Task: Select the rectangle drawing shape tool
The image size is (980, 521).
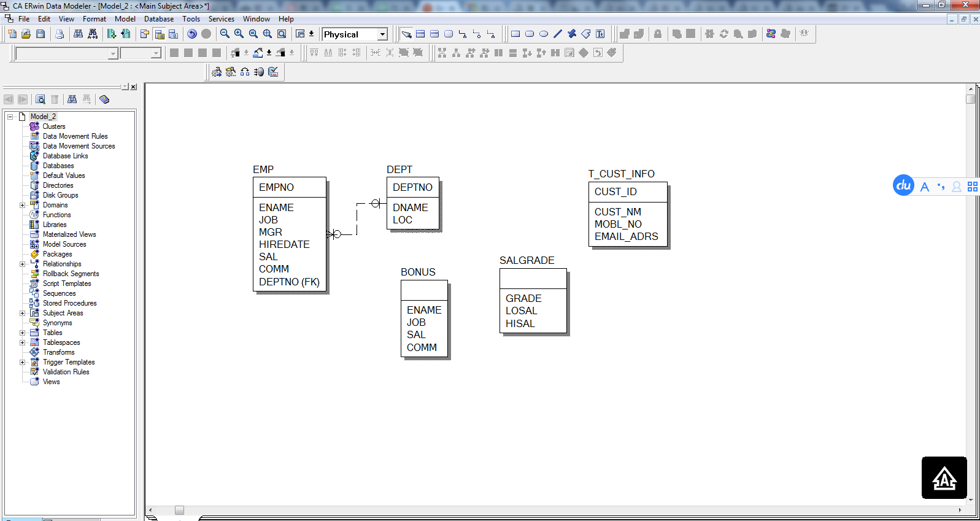Action: point(515,34)
